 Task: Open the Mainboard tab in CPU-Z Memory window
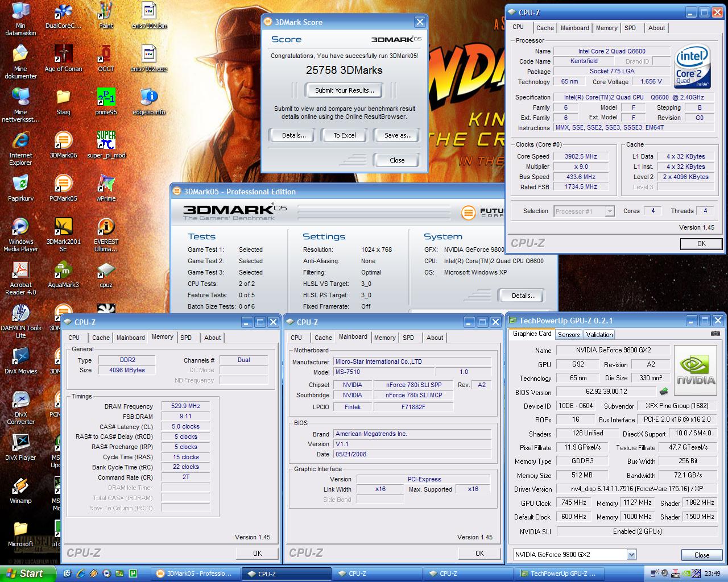click(x=130, y=338)
